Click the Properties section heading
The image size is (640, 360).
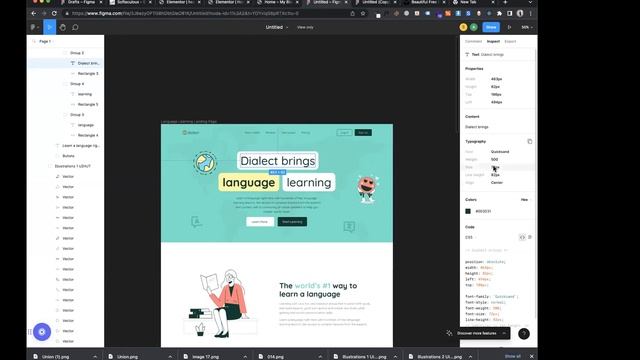tap(474, 69)
